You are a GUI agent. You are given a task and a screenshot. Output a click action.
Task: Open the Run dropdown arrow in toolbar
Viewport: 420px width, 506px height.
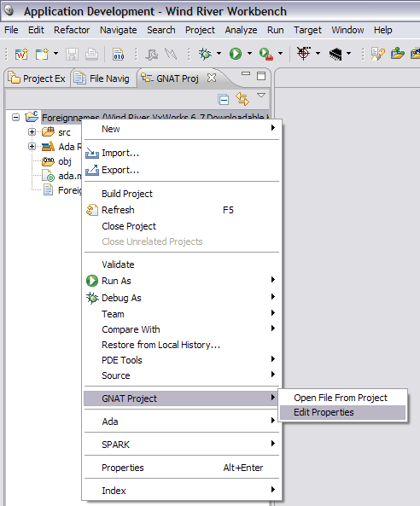(249, 53)
